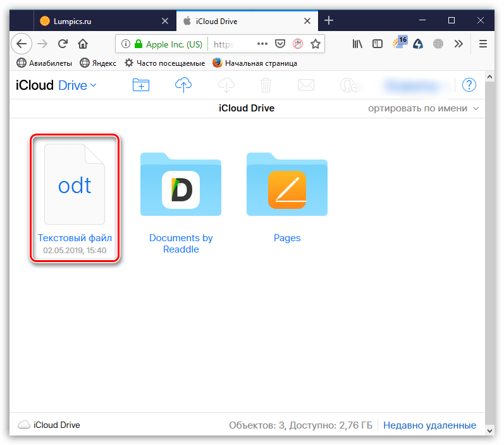Close the Lumpics.ru tab

pyautogui.click(x=165, y=22)
